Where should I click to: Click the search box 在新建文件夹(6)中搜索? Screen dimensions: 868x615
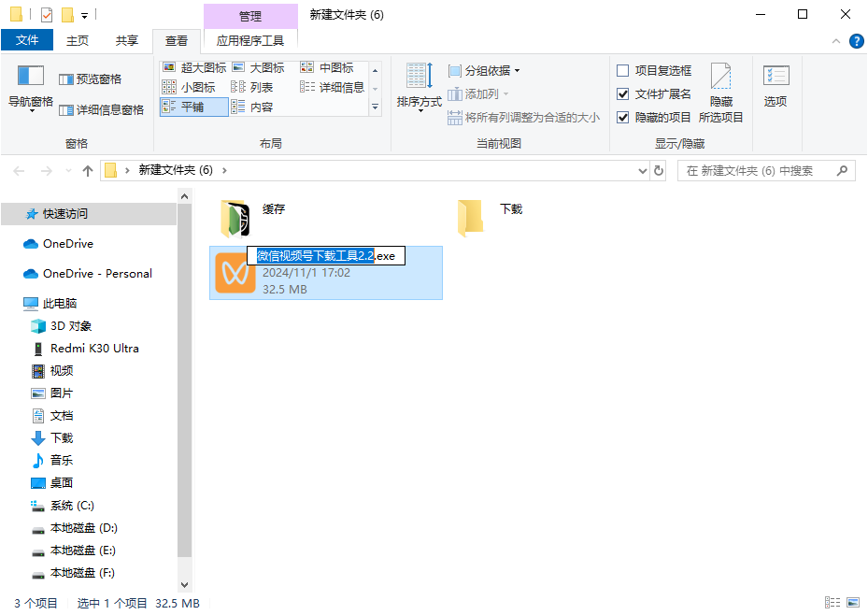coord(766,170)
